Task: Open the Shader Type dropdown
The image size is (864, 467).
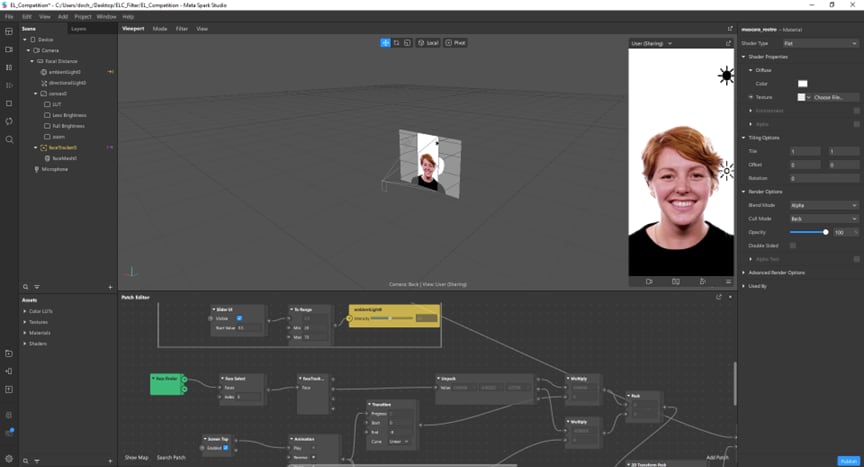Action: click(823, 43)
